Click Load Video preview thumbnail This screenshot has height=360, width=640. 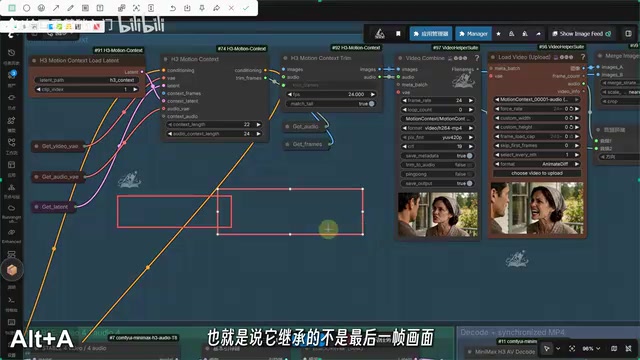point(537,208)
